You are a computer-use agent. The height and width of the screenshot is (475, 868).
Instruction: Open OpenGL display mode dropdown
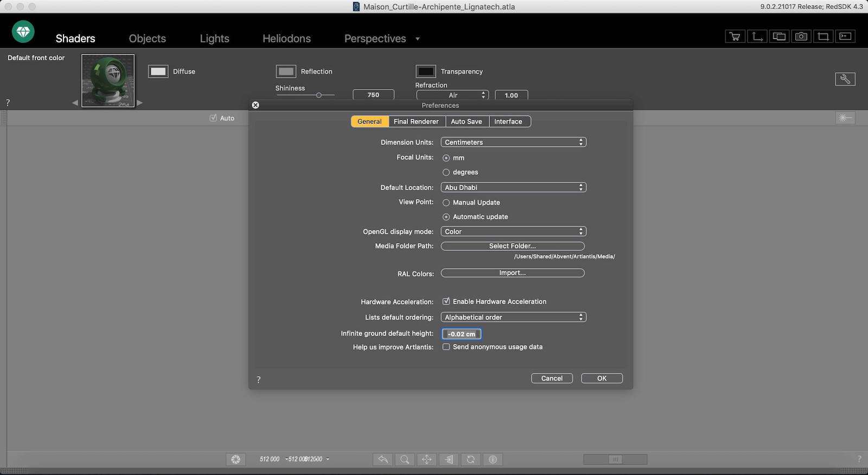pyautogui.click(x=513, y=231)
